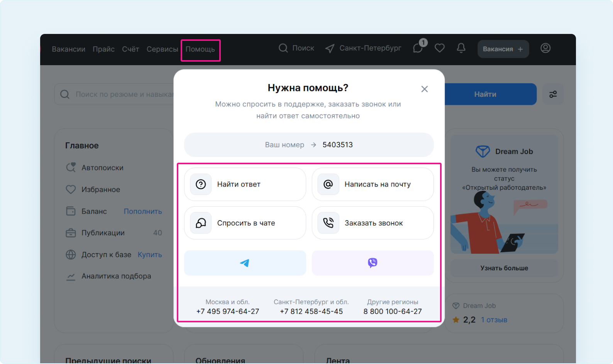Image resolution: width=613 pixels, height=364 pixels.
Task: Open the Помощь menu item
Action: [200, 49]
